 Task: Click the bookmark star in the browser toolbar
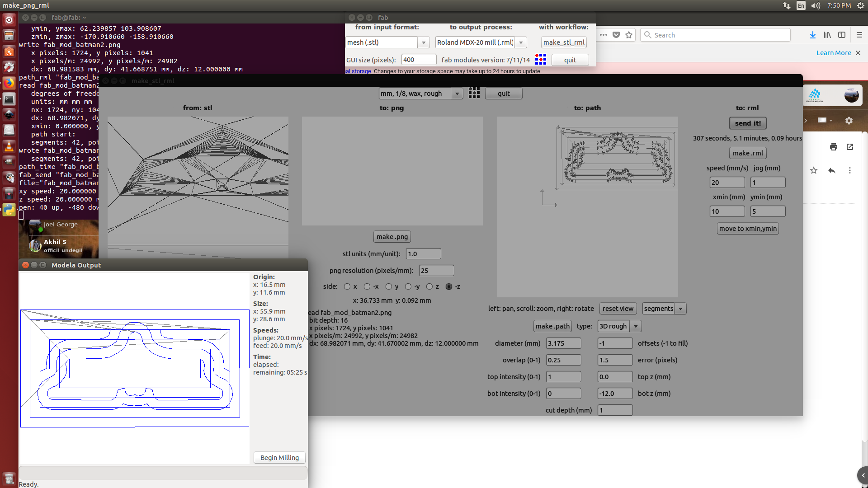click(x=629, y=35)
